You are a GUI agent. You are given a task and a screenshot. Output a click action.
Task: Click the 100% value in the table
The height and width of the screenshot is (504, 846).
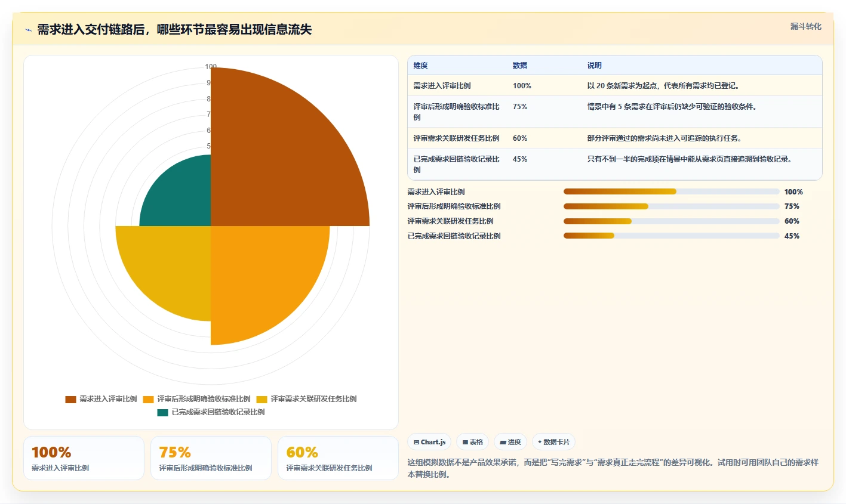522,86
